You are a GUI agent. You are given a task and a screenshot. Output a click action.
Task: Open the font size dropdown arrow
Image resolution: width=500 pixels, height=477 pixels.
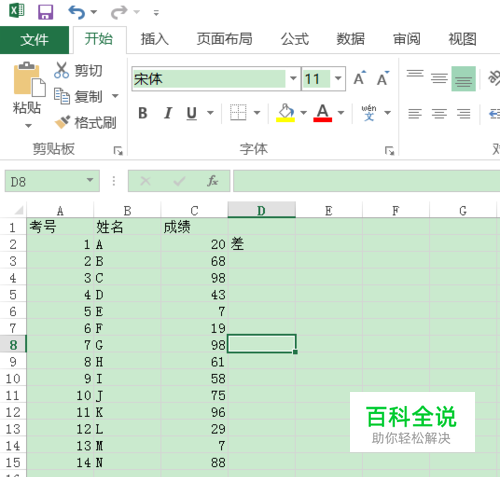coord(338,79)
